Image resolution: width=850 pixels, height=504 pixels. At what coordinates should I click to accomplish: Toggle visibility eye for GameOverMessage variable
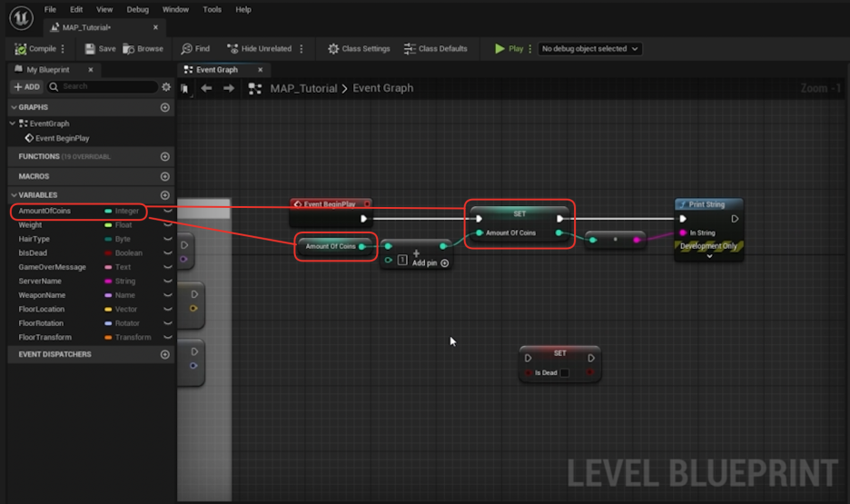pos(167,267)
